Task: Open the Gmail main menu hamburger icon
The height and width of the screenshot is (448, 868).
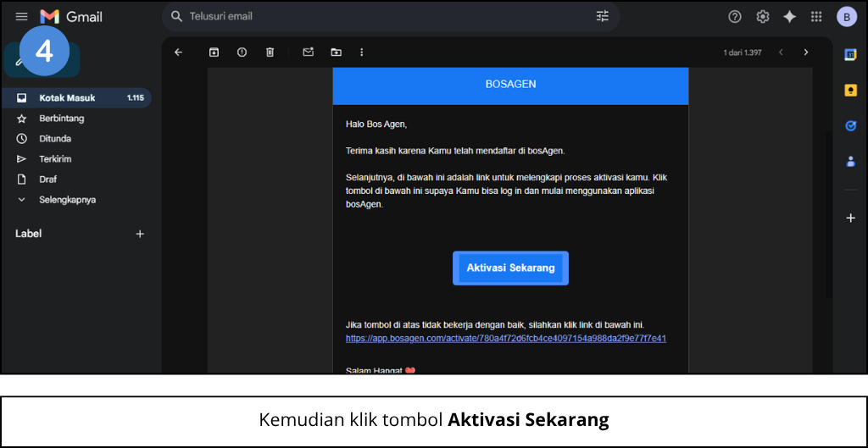Action: click(x=21, y=17)
